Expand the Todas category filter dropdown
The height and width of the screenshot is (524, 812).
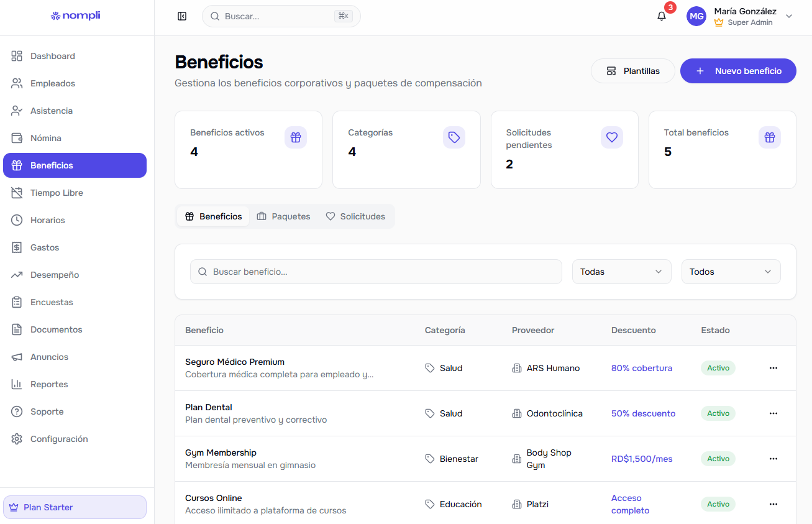(x=621, y=272)
